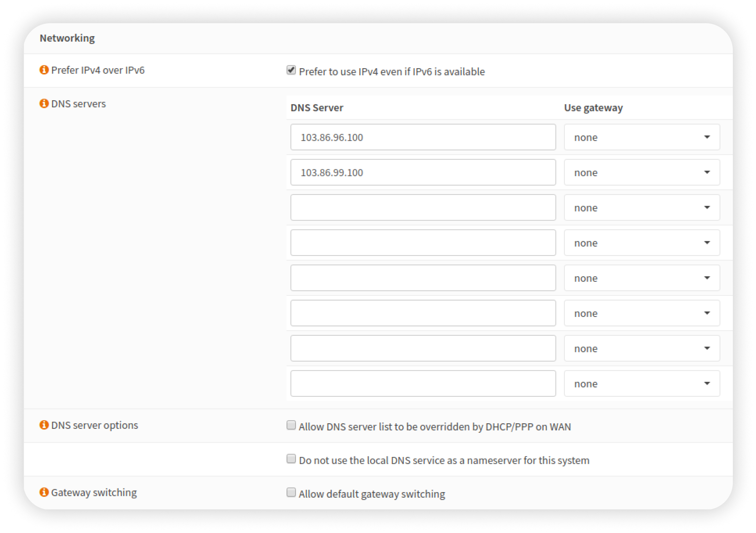Click the sixth DNS server input field

pyautogui.click(x=423, y=313)
